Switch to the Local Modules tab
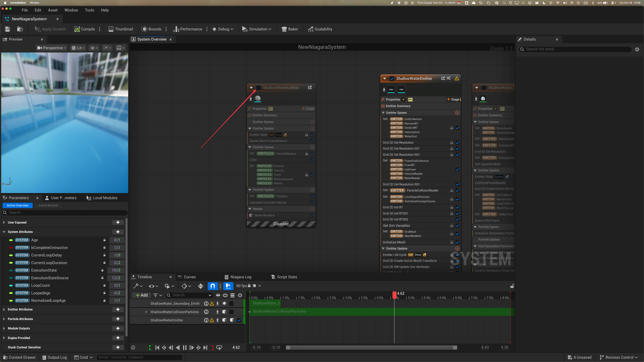644x362 pixels. [x=102, y=198]
